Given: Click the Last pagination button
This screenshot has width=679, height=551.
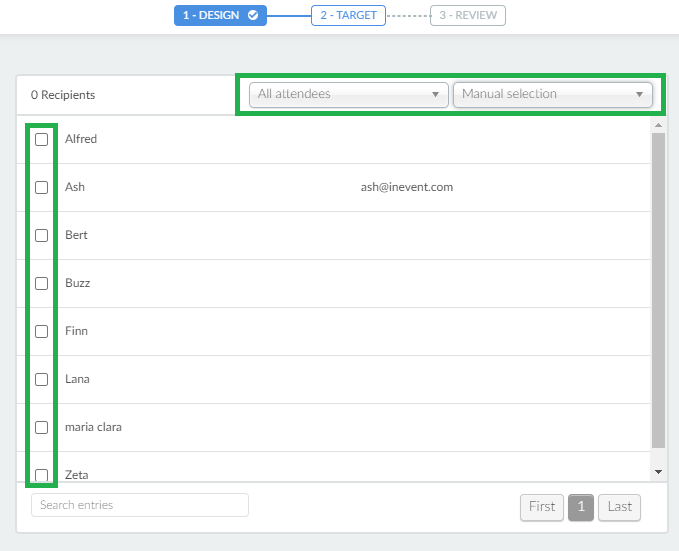Looking at the screenshot, I should click(x=619, y=507).
